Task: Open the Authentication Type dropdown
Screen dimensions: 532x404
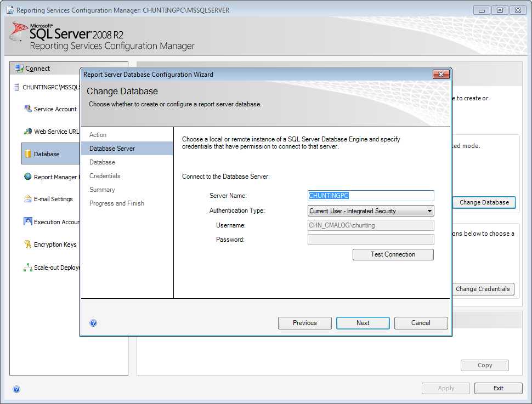Action: 429,211
